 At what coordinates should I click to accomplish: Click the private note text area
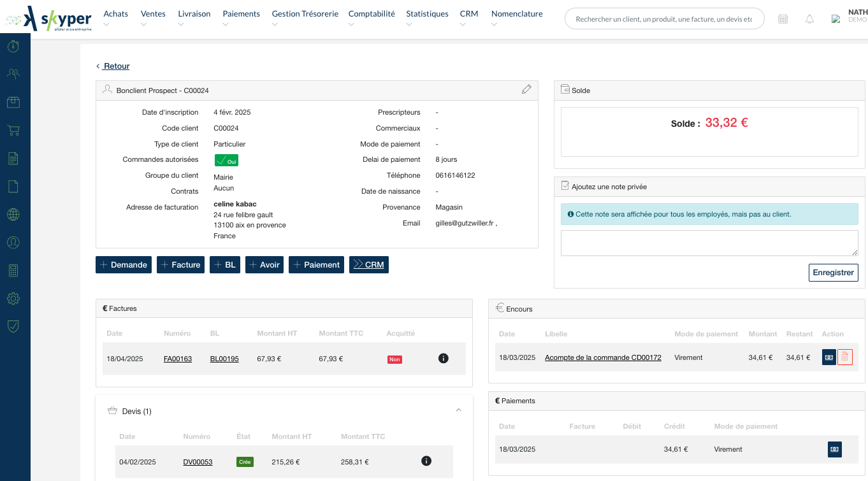click(709, 243)
